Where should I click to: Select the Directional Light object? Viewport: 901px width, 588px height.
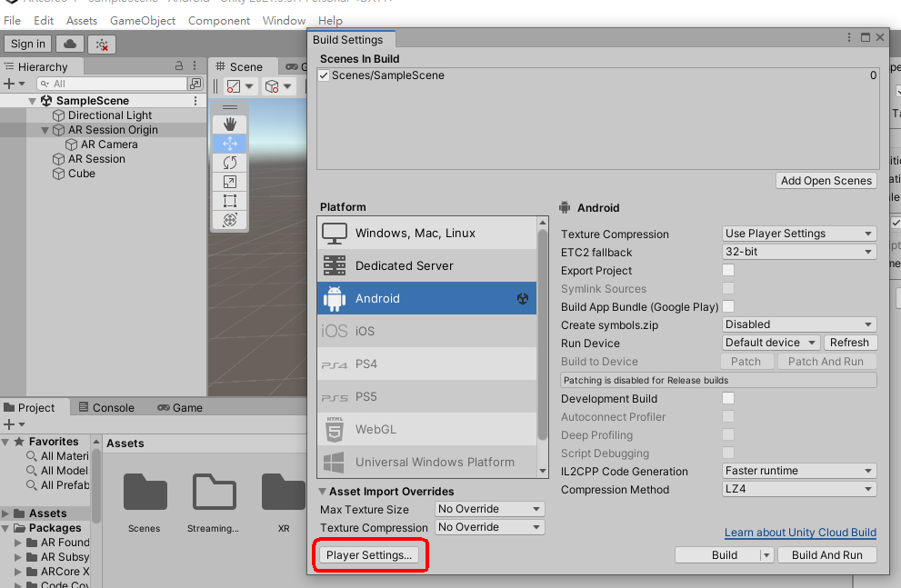click(110, 115)
